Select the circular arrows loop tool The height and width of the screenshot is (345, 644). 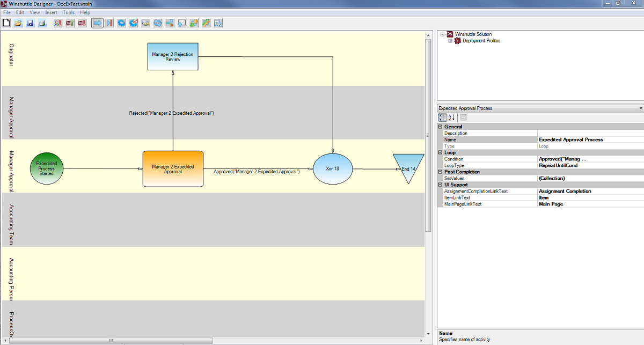click(x=157, y=23)
